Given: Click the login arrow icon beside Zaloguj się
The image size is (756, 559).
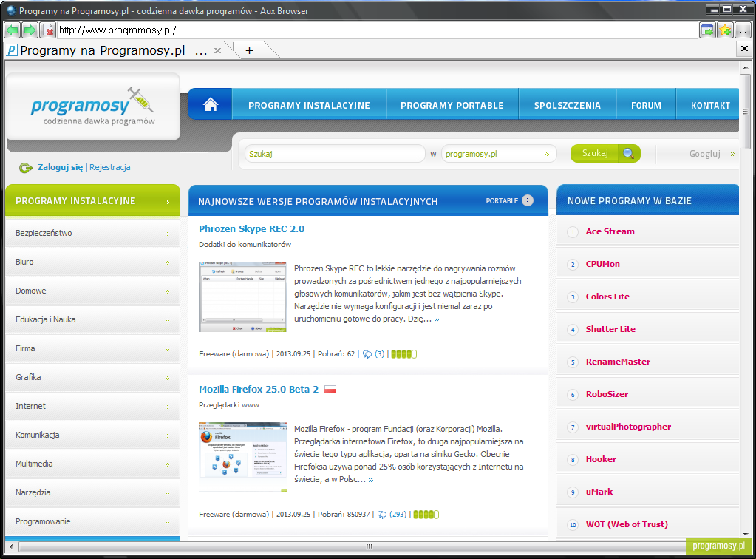Looking at the screenshot, I should point(26,168).
